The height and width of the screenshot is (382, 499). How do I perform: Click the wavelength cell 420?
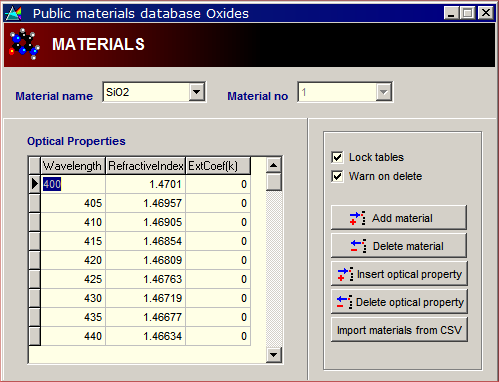(73, 260)
